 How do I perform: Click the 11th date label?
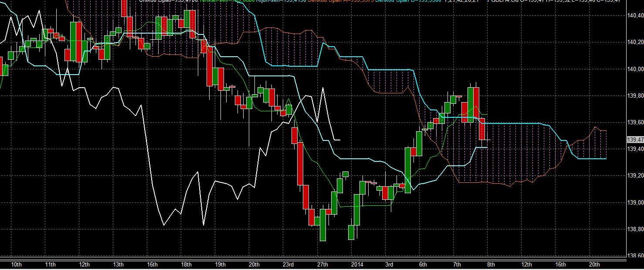[x=50, y=265]
